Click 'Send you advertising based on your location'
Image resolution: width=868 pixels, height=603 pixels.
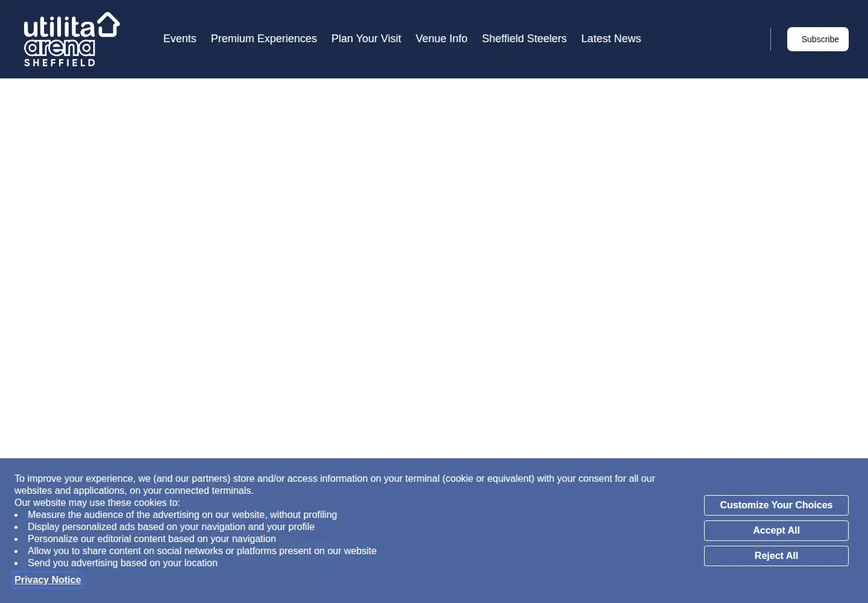click(122, 563)
